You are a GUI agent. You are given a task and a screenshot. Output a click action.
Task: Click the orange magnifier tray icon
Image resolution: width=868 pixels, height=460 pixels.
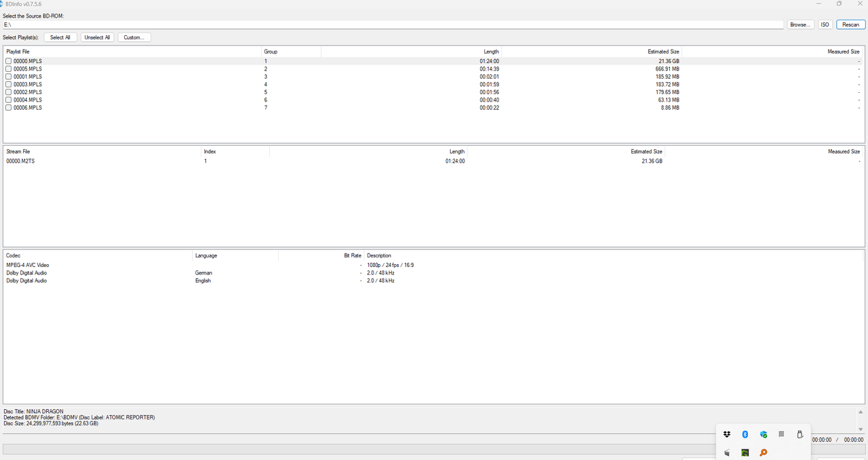764,453
